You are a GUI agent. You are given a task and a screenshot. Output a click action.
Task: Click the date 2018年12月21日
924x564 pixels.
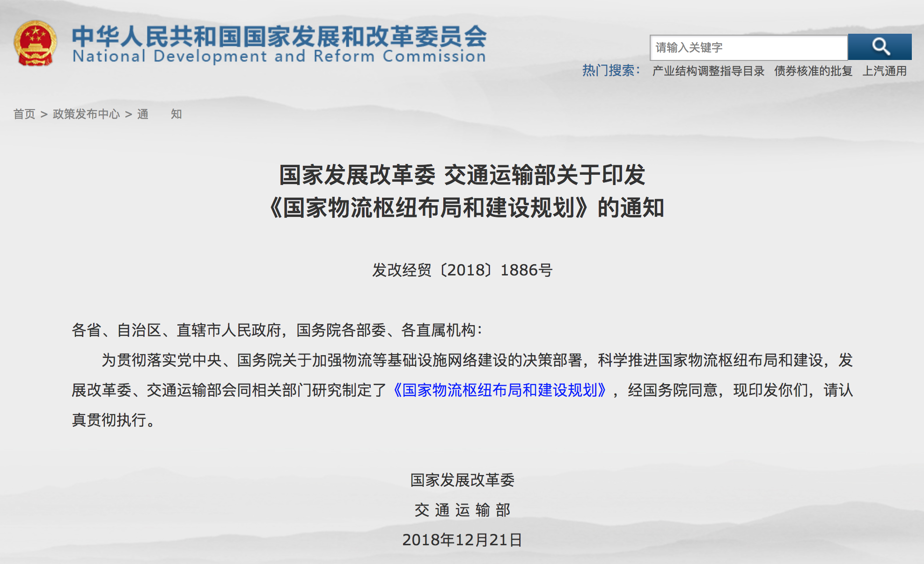point(462,540)
